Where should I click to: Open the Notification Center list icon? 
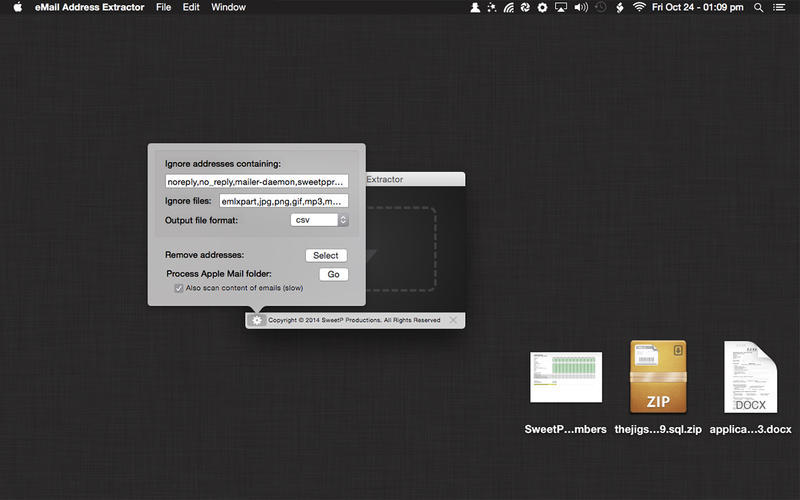pos(779,8)
